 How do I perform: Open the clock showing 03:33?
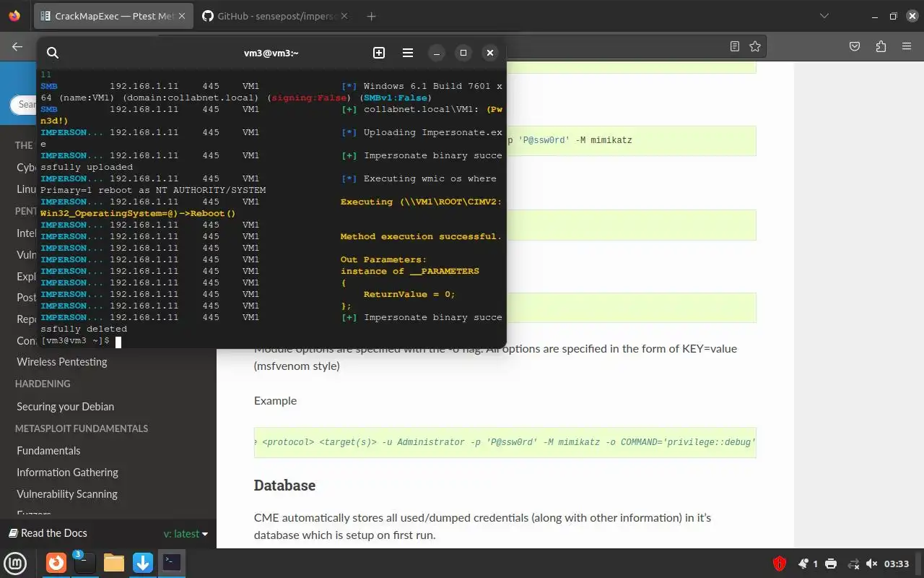coord(897,564)
